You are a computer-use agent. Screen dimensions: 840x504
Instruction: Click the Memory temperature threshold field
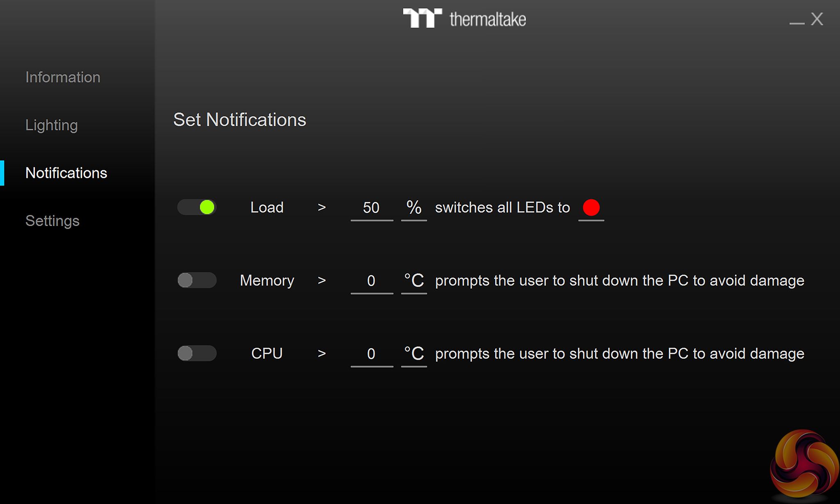point(372,281)
